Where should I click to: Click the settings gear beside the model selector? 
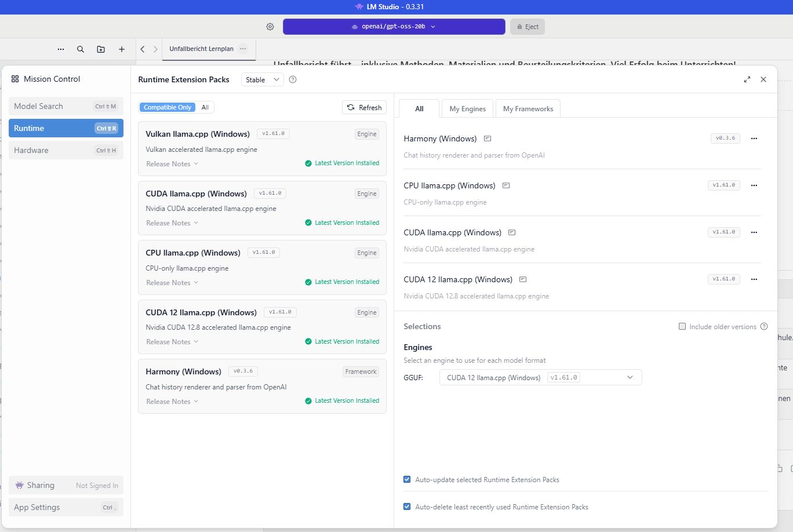coord(270,27)
